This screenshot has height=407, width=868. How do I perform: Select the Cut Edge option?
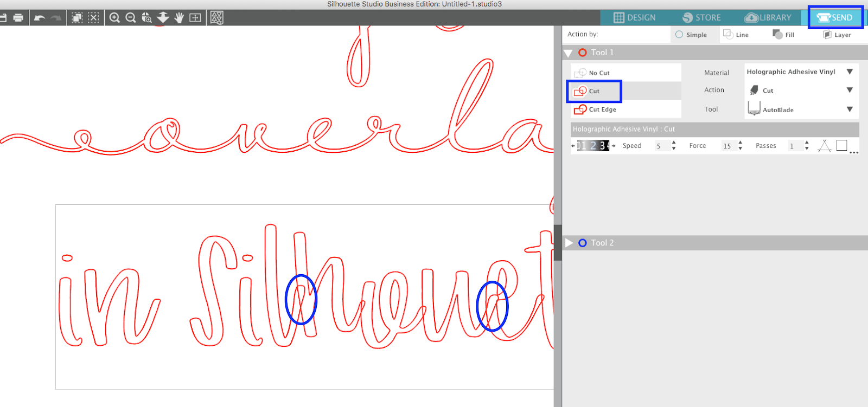tap(626, 109)
